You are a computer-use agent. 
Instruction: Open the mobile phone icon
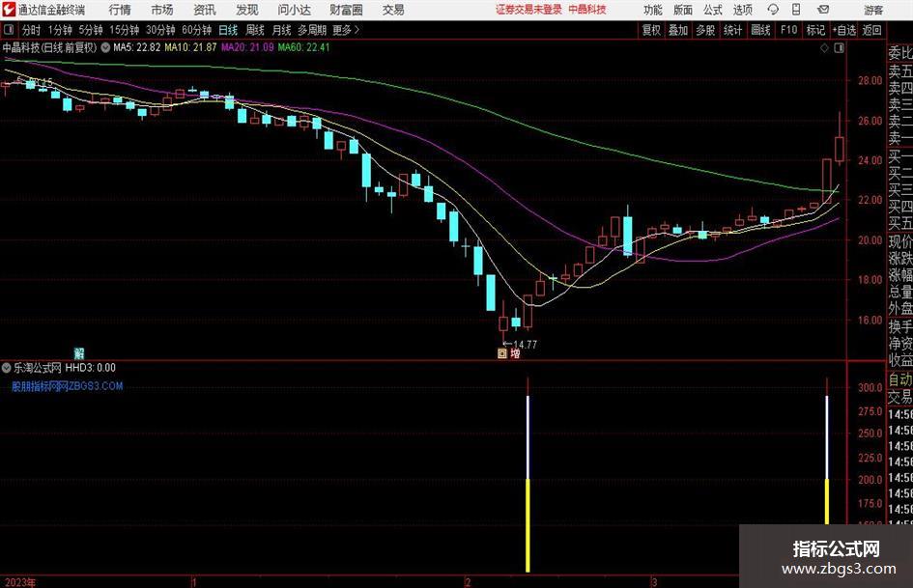(x=795, y=10)
